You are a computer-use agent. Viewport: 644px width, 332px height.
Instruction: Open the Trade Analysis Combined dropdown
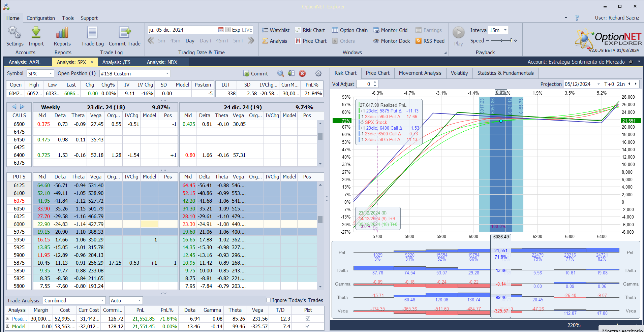(x=102, y=300)
